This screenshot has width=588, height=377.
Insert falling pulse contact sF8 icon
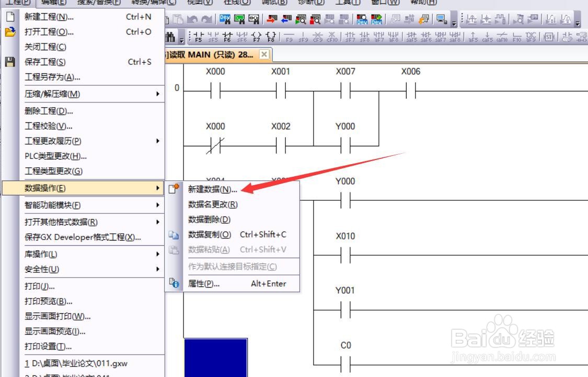point(364,37)
